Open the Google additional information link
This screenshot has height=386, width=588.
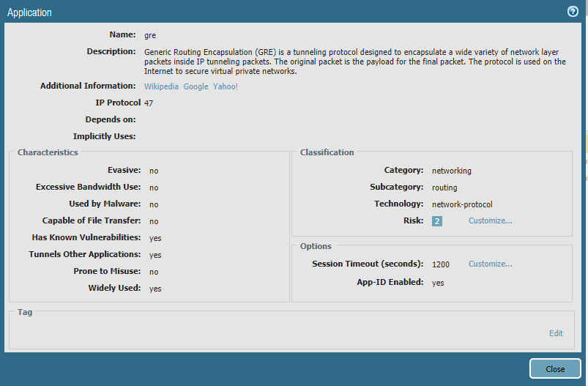coord(196,86)
